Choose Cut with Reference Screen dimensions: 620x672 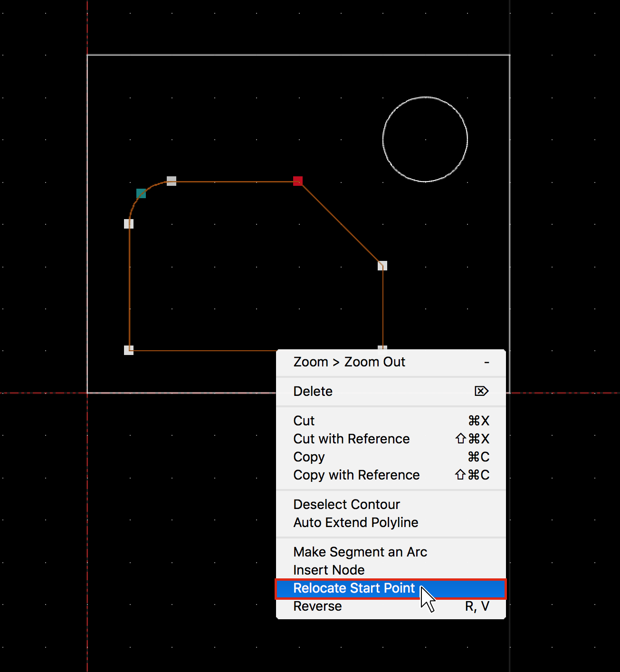(x=351, y=439)
